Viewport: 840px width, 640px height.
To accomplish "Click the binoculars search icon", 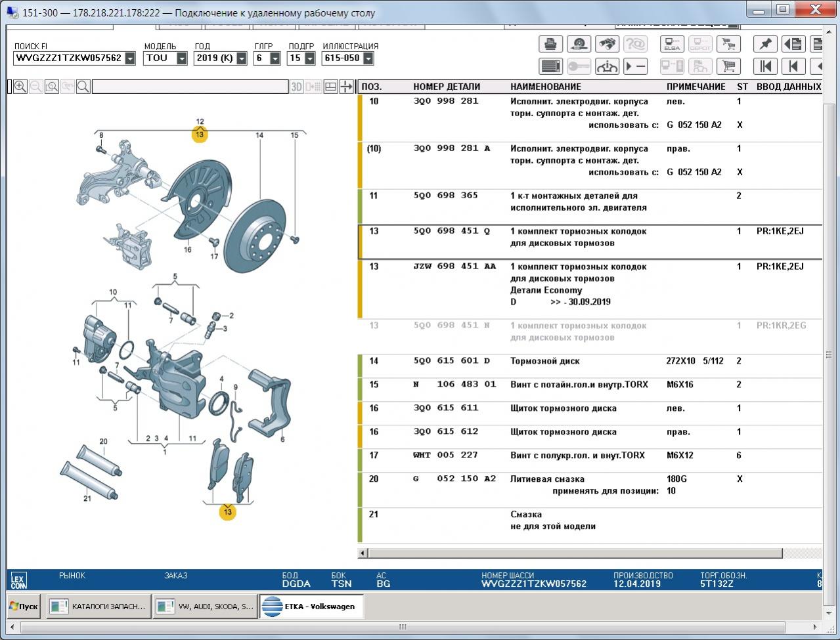I will tap(607, 44).
